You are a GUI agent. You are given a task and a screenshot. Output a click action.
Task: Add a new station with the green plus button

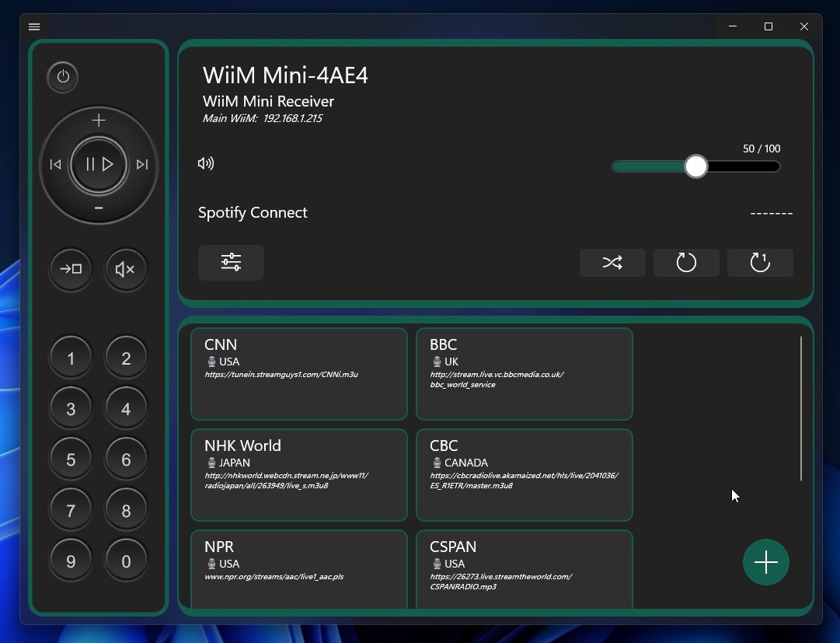click(766, 562)
